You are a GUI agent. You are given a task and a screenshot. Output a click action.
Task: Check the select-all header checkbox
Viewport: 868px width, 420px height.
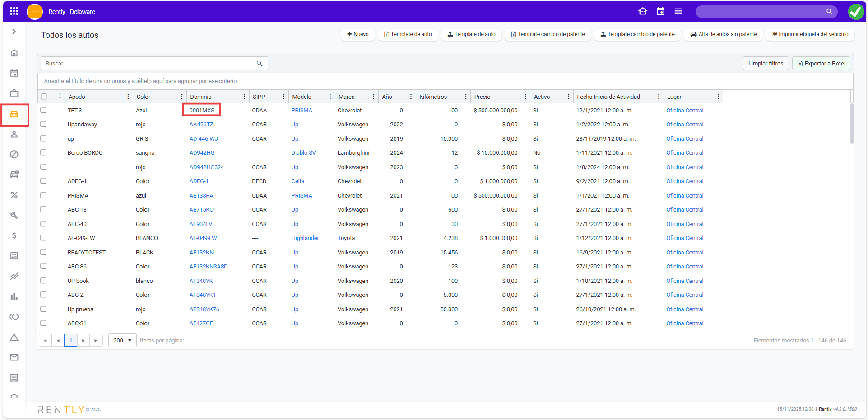click(x=44, y=97)
